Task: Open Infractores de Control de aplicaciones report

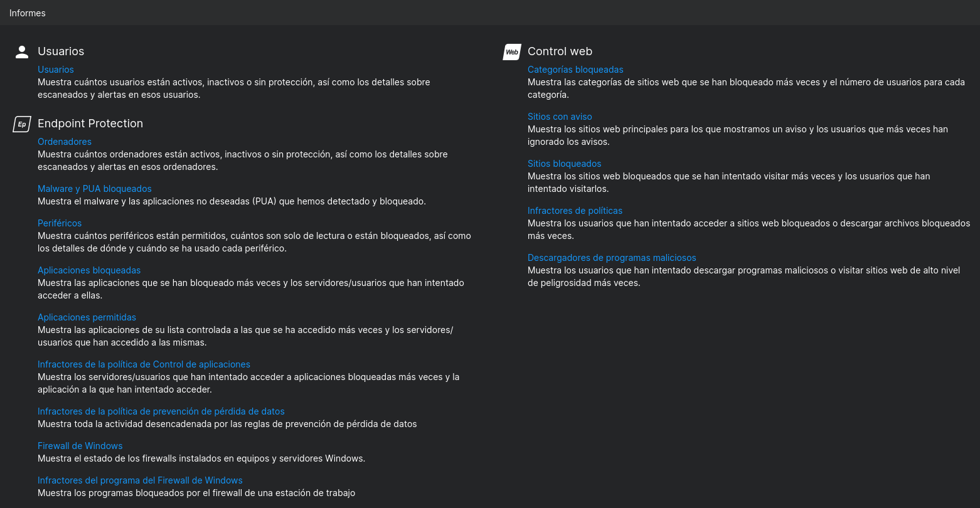Action: [144, 364]
